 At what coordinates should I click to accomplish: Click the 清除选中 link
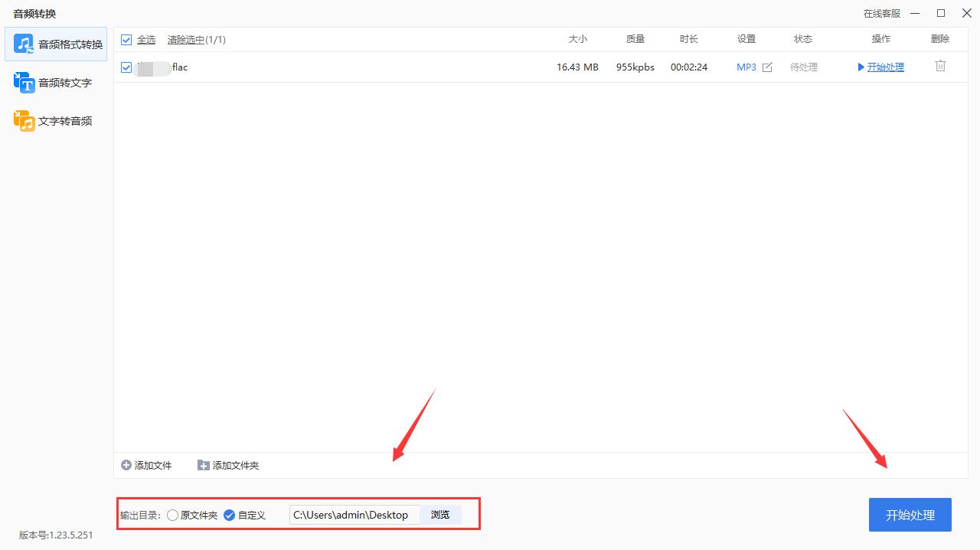(186, 40)
